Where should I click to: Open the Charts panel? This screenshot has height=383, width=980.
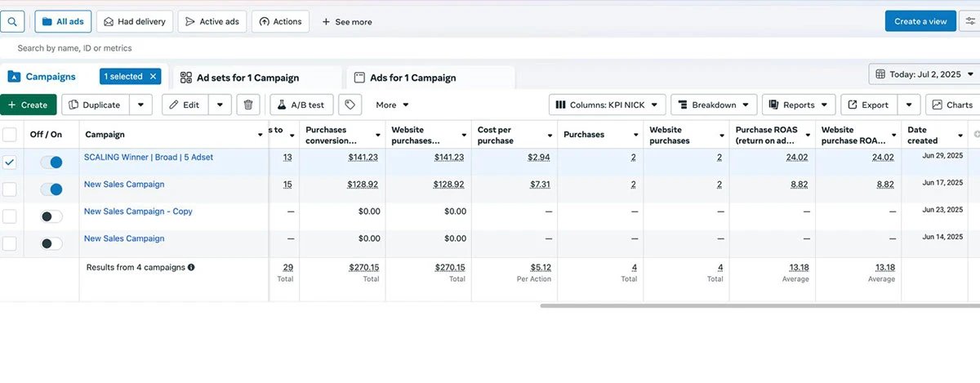point(952,105)
